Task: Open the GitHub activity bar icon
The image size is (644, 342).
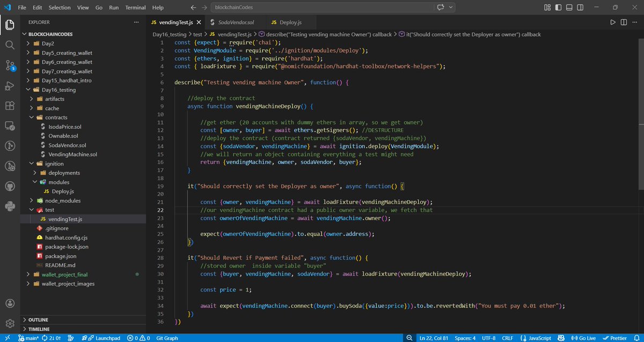Action: tap(10, 186)
